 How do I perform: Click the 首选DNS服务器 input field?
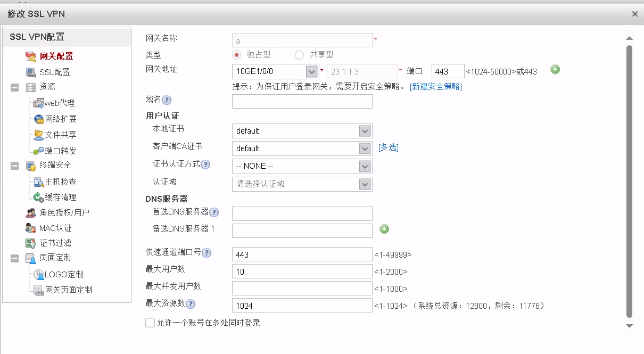(302, 213)
